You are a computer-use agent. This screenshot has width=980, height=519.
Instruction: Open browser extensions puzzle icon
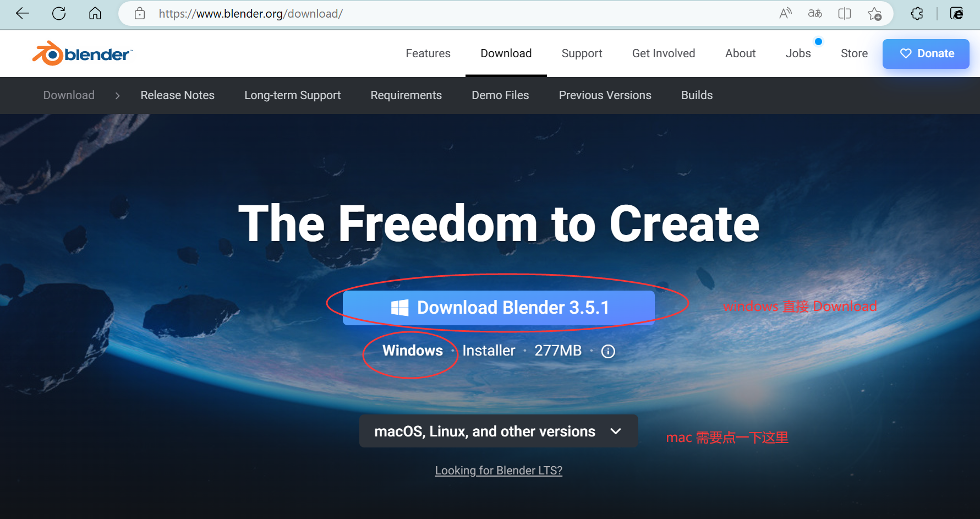point(917,13)
